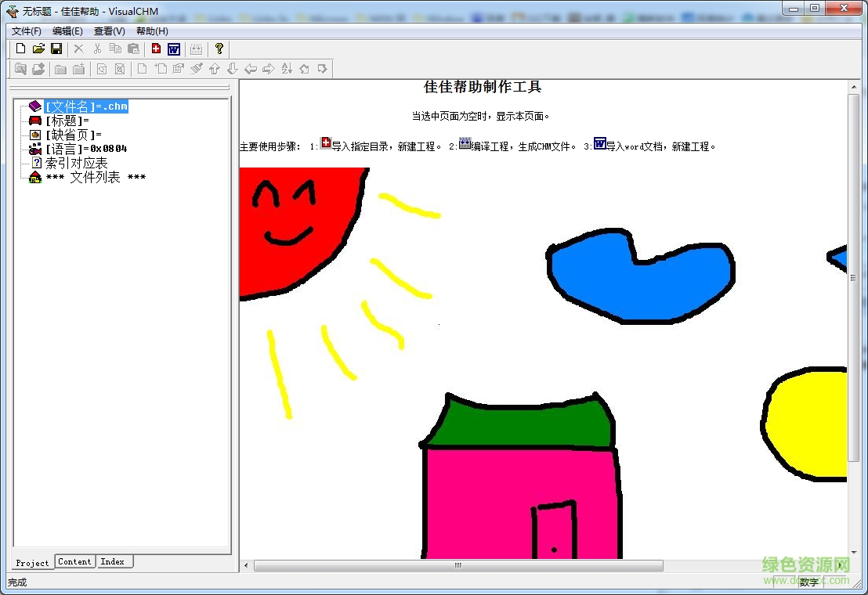Open an existing project using the open folder icon
This screenshot has width=868, height=595.
[38, 49]
